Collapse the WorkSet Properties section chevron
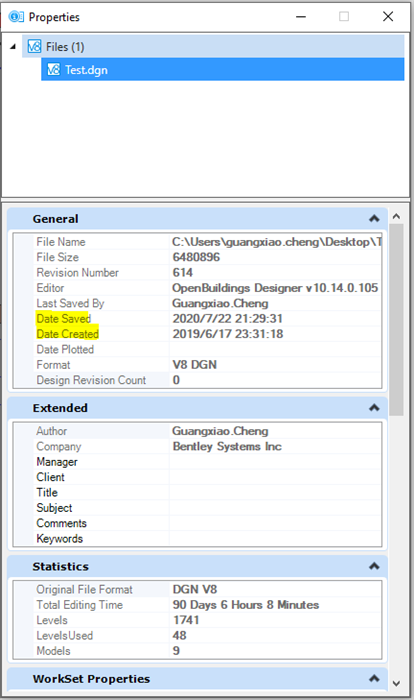 [374, 679]
